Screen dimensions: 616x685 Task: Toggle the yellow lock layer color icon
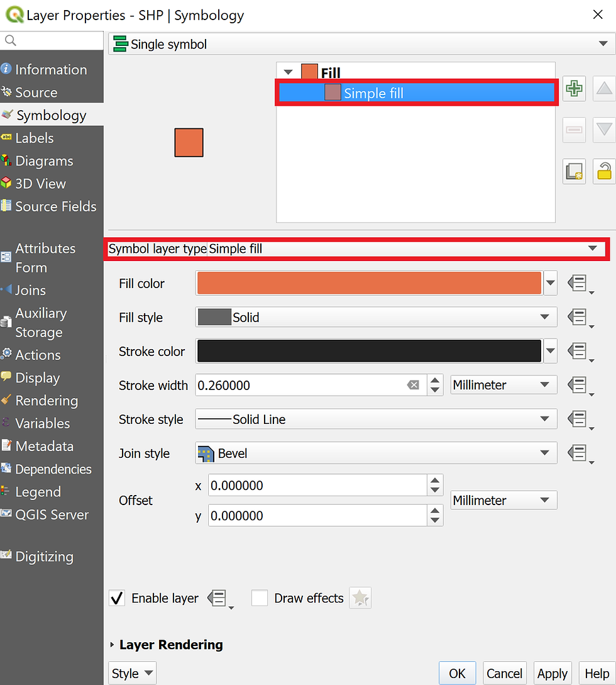[604, 171]
